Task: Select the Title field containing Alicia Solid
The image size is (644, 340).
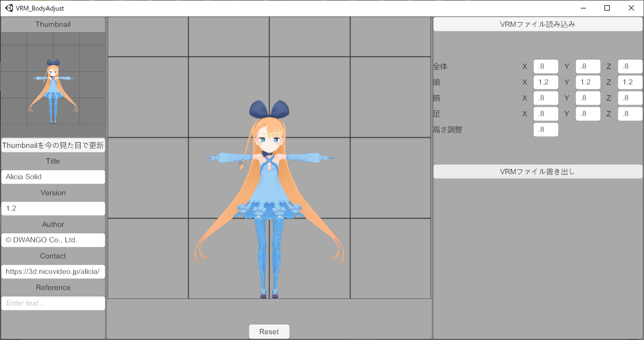Action: tap(53, 177)
